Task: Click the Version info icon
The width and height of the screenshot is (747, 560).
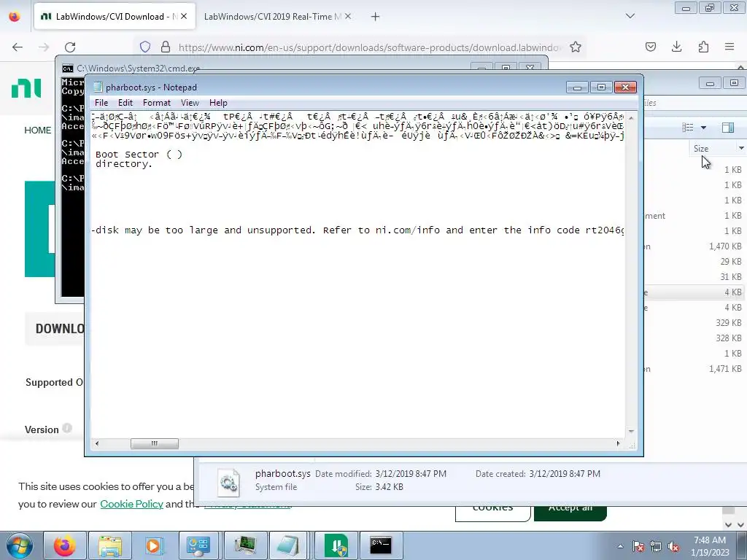Action: point(67,427)
